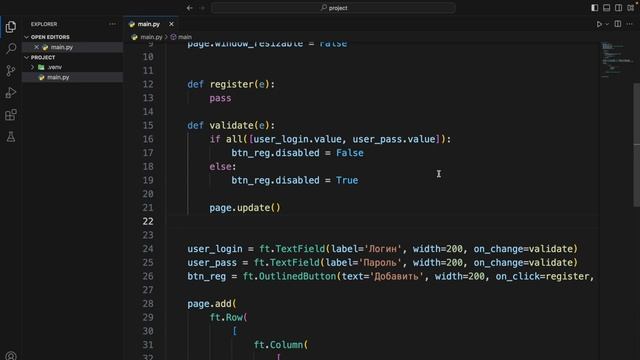The height and width of the screenshot is (360, 640).
Task: Click 'else:' on line 18
Action: pos(223,167)
